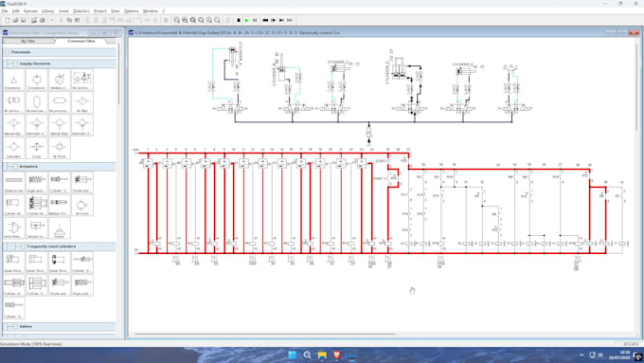Screen dimensions: 644x363
Task: Open the Window menu
Action: (151, 11)
